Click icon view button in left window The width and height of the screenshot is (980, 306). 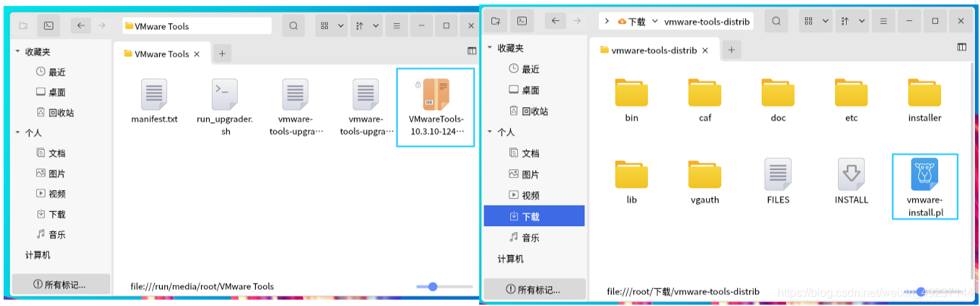click(325, 26)
